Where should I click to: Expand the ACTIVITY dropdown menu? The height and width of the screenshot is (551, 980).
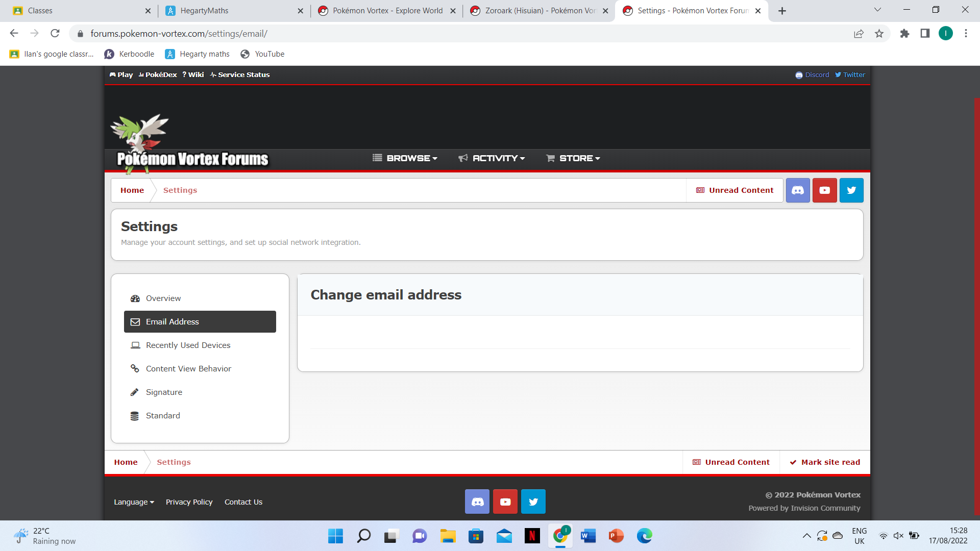tap(492, 158)
